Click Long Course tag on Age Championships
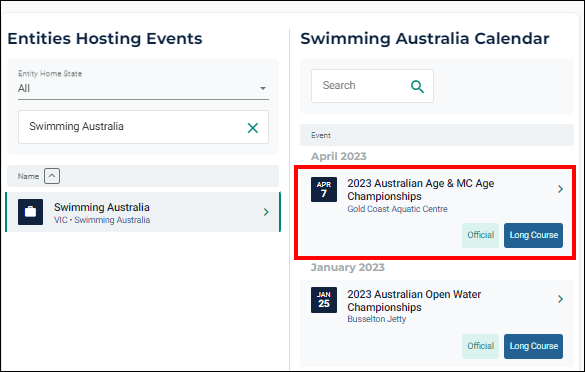Viewport: 585px width, 372px height. click(x=533, y=235)
